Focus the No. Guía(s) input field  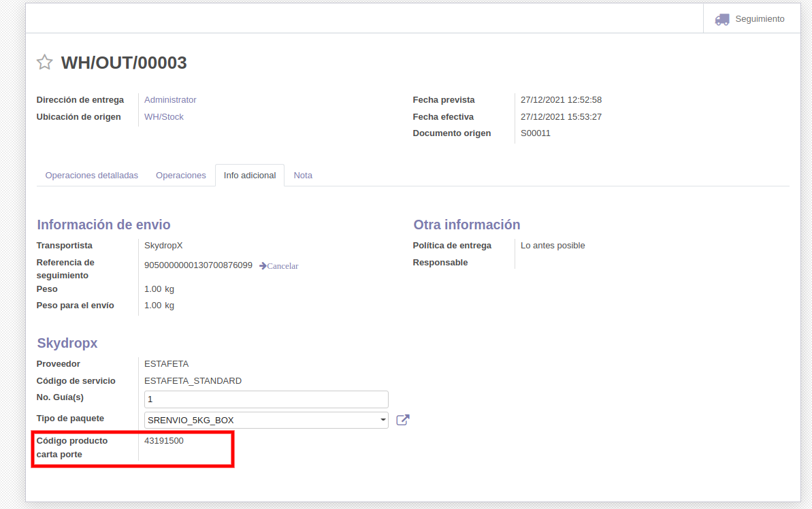point(266,399)
